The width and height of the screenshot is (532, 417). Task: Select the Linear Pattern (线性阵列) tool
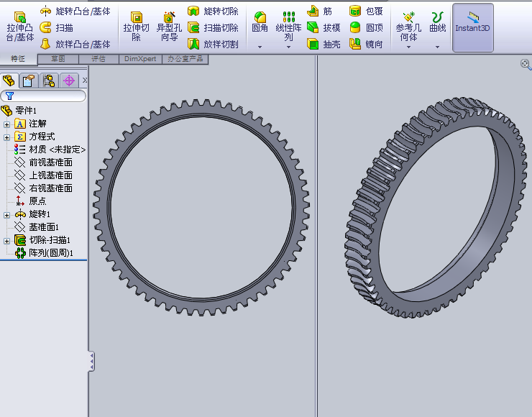pos(288,27)
